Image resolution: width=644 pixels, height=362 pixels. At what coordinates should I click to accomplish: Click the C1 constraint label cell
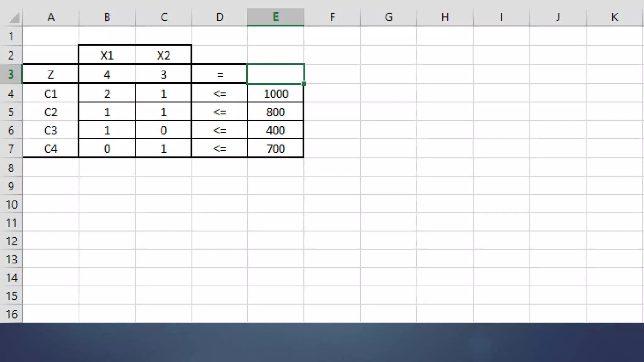click(50, 94)
